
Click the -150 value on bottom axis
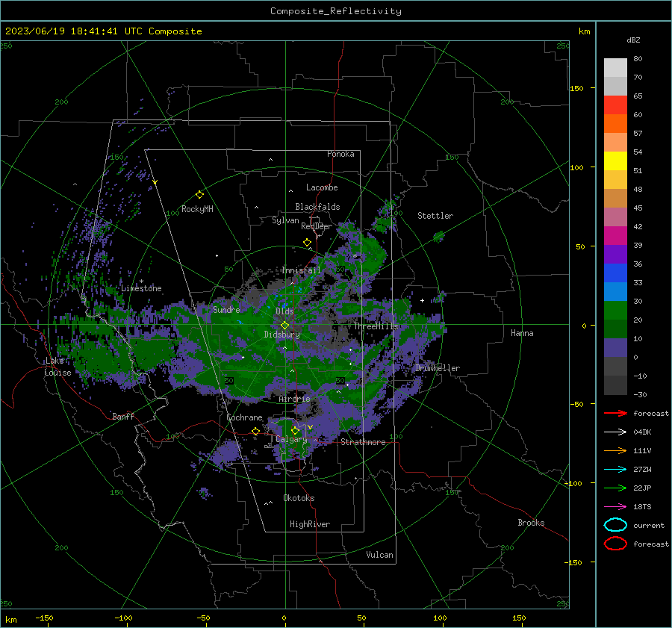tap(44, 618)
